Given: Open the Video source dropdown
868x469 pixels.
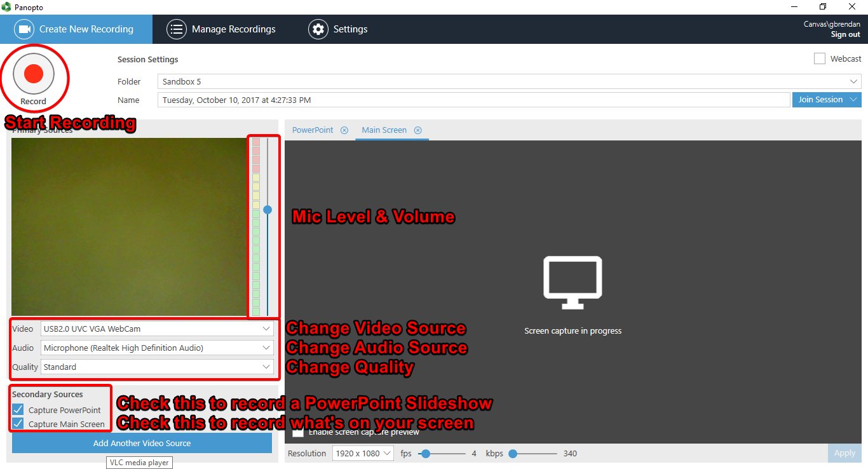Looking at the screenshot, I should tap(157, 329).
